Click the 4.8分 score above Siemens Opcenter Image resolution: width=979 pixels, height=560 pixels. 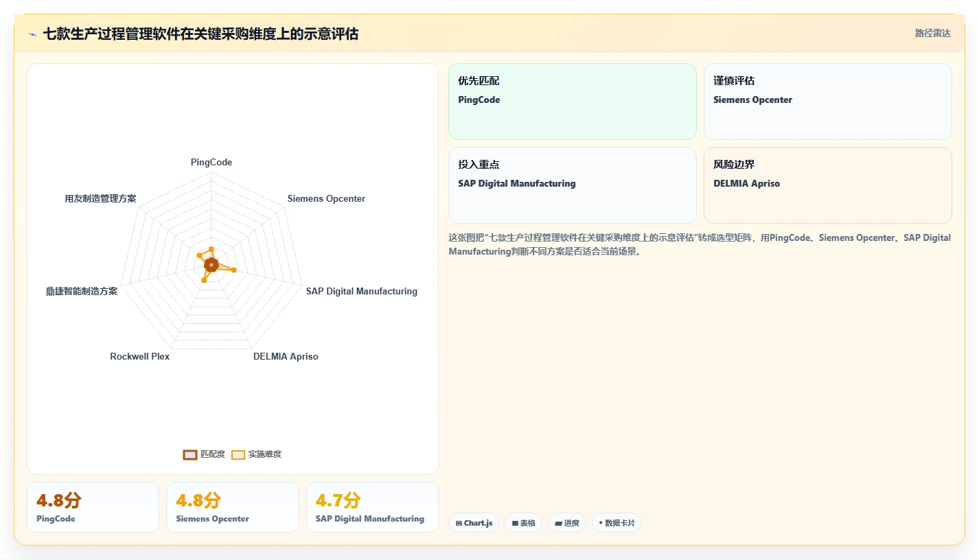pyautogui.click(x=198, y=500)
